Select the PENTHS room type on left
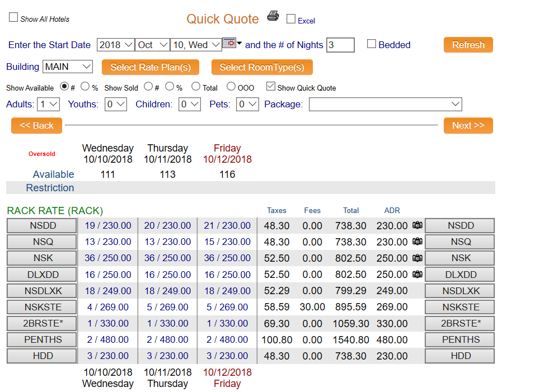The height and width of the screenshot is (392, 535). (42, 339)
